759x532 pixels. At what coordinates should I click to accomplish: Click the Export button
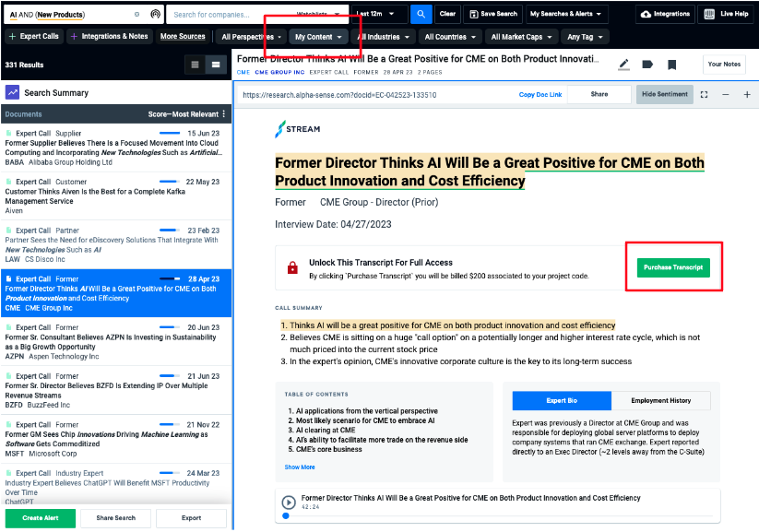(191, 518)
